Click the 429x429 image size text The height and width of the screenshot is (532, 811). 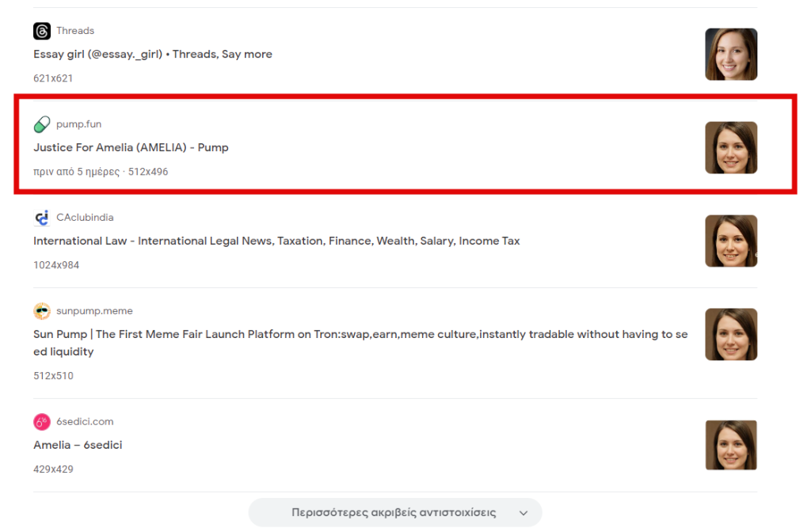(x=53, y=469)
